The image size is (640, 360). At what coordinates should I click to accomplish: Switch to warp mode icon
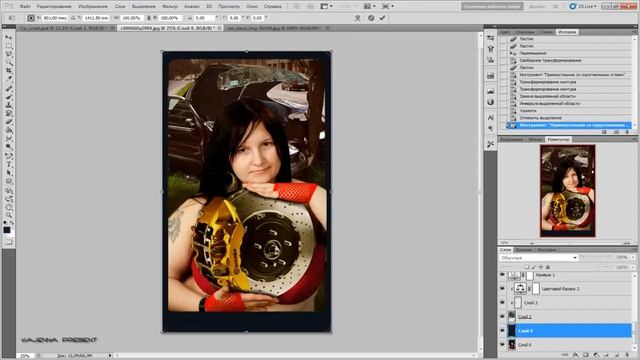point(358,18)
